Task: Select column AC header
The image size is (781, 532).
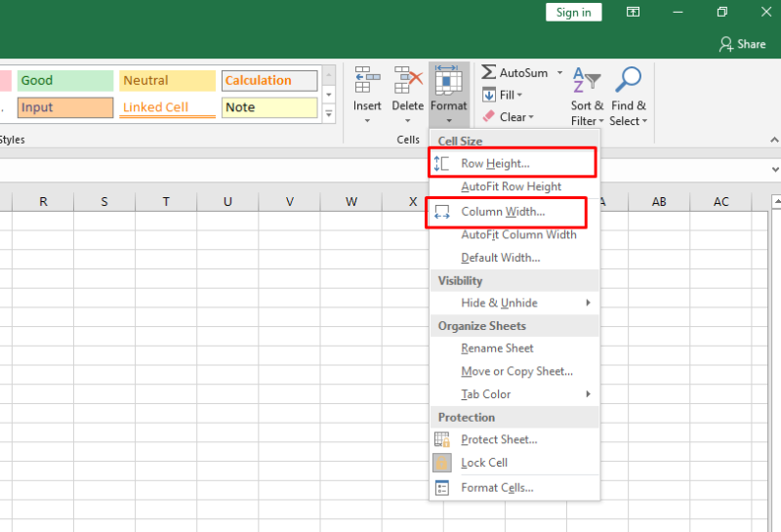Action: click(720, 202)
